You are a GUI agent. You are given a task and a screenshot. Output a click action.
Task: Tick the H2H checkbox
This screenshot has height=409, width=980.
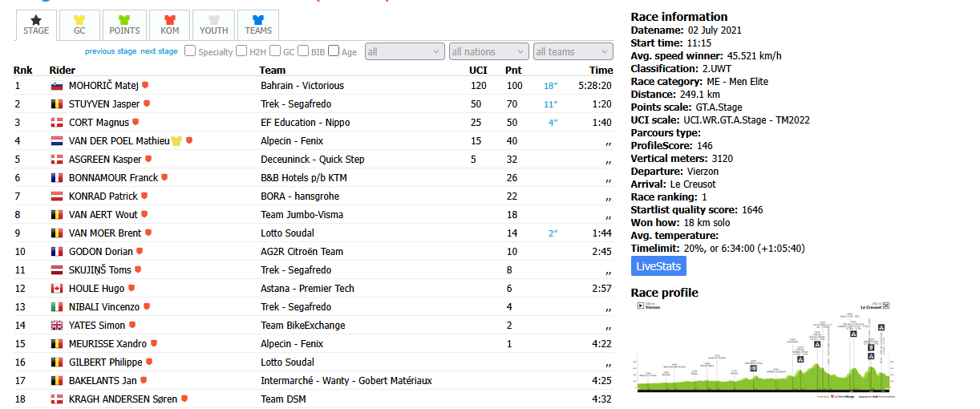[x=241, y=51]
